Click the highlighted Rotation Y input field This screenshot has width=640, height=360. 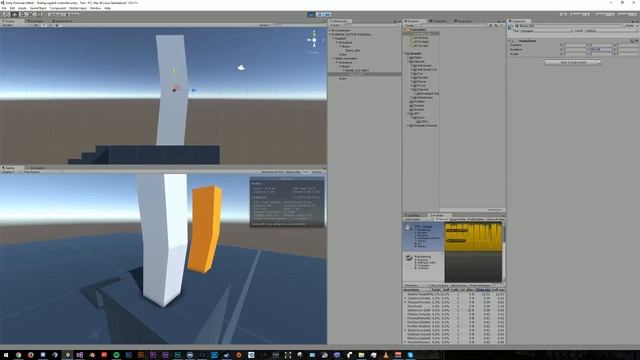click(600, 49)
